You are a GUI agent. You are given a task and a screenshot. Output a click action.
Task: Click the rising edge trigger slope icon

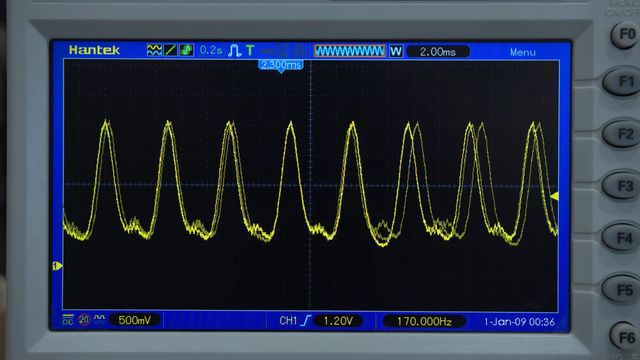pyautogui.click(x=306, y=321)
